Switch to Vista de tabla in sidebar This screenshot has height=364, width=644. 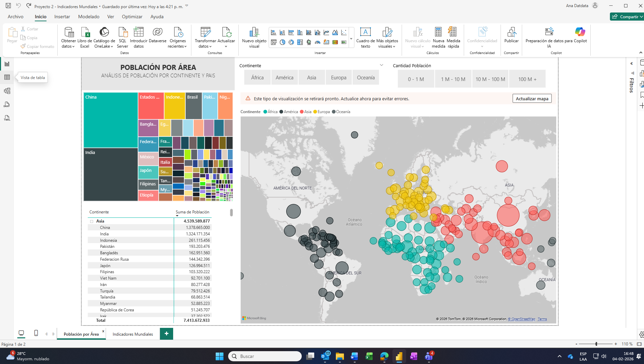(x=7, y=77)
